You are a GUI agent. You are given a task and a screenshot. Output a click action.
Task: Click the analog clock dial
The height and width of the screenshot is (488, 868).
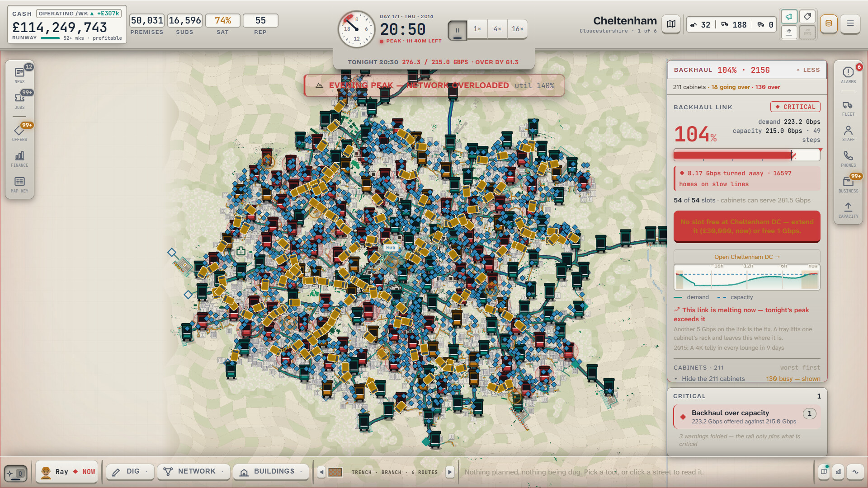357,29
